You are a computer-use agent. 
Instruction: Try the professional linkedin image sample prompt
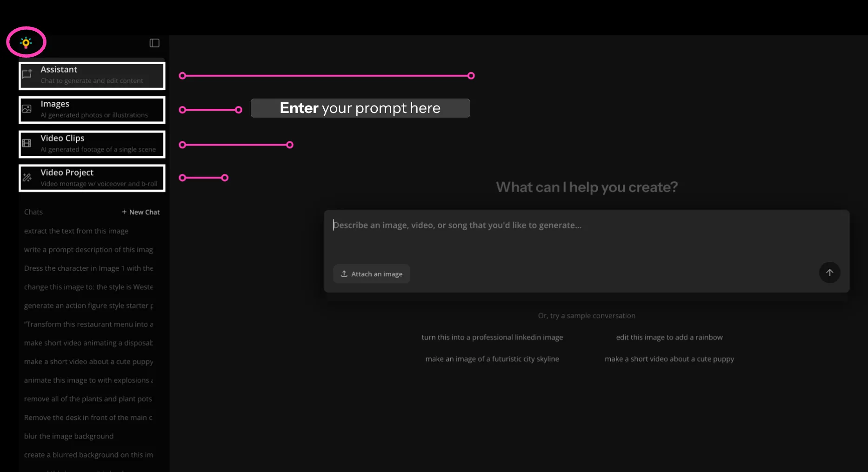click(492, 337)
